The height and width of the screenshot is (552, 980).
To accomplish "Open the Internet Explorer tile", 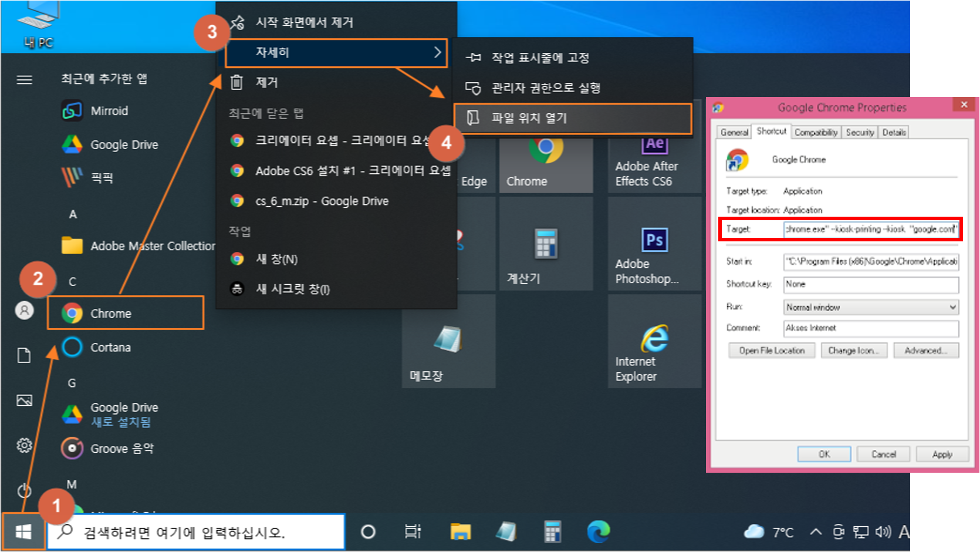I will (654, 341).
